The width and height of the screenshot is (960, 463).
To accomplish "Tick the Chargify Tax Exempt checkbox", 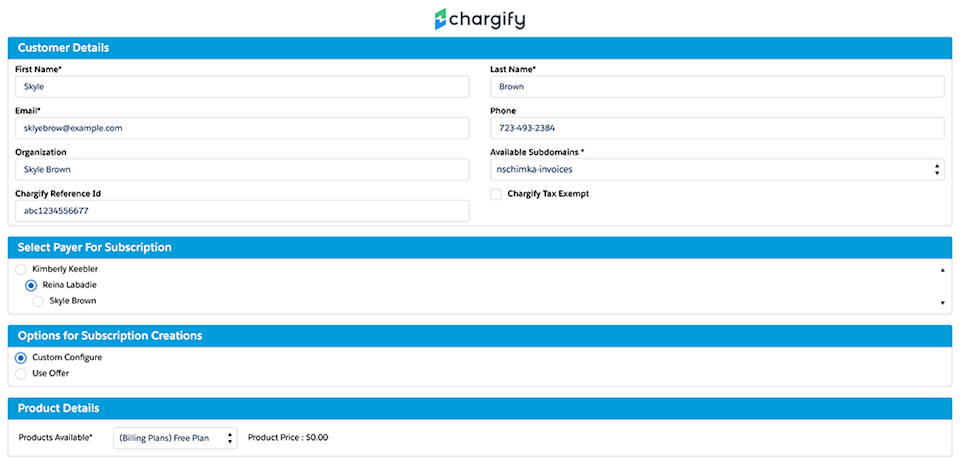I will coord(496,194).
